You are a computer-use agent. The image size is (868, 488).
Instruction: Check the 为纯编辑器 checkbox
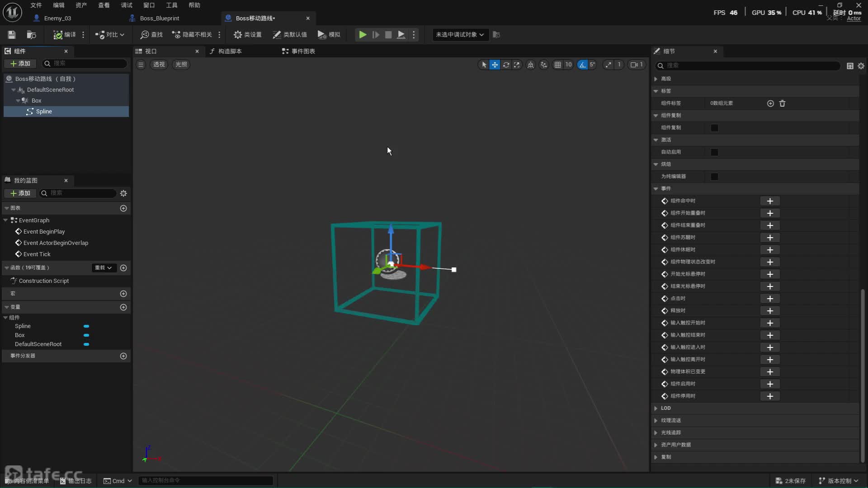click(x=714, y=177)
